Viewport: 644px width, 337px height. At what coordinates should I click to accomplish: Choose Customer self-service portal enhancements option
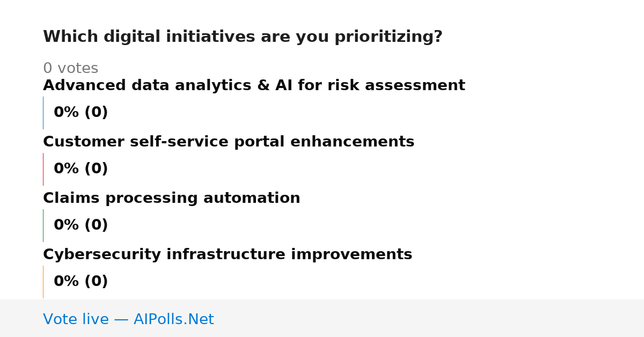point(229,142)
